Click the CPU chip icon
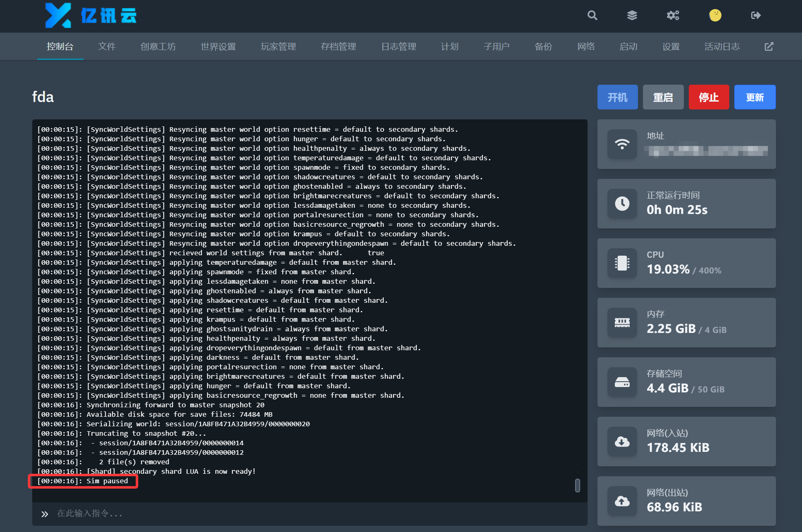The height and width of the screenshot is (532, 802). coord(622,263)
